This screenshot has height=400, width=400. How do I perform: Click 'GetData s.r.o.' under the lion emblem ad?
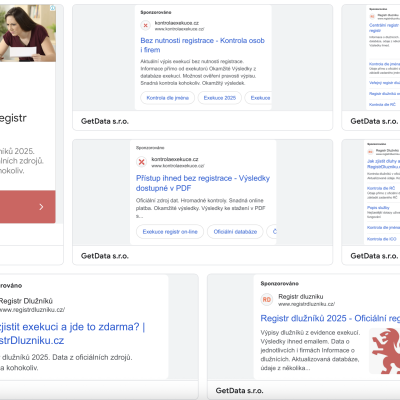239,391
